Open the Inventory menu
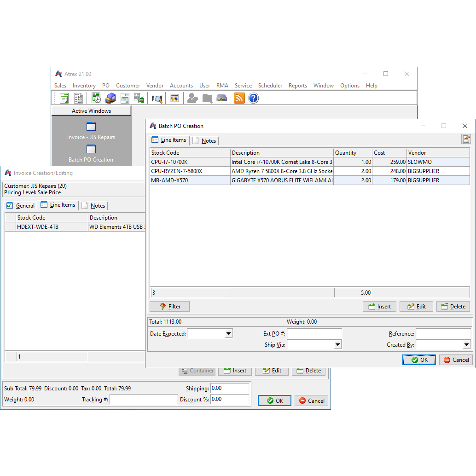The height and width of the screenshot is (476, 476). pos(84,86)
